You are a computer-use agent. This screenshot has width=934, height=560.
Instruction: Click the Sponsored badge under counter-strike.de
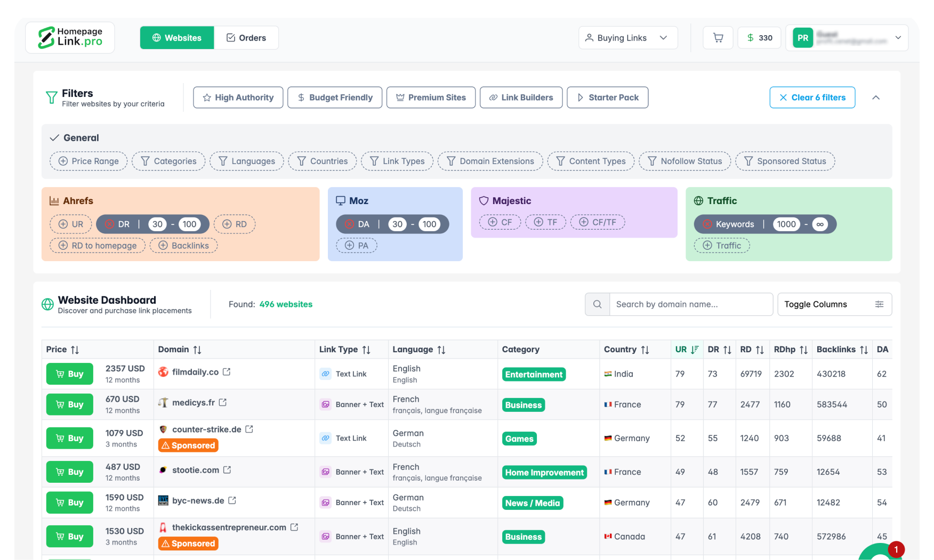pos(188,445)
